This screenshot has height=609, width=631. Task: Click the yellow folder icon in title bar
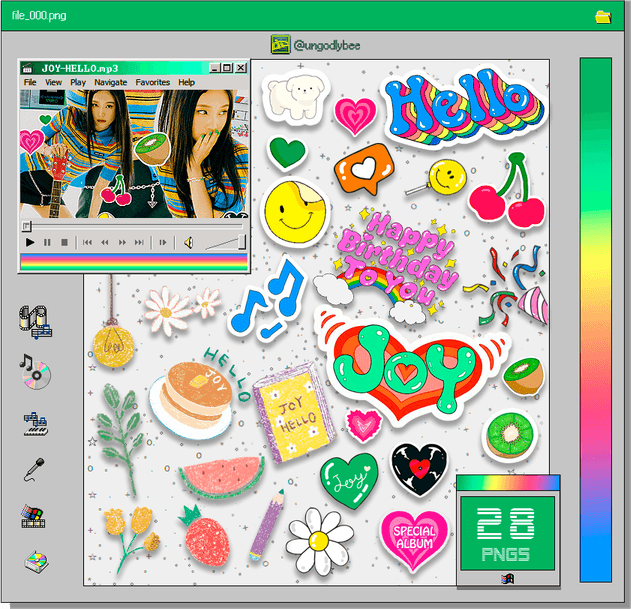coord(603,17)
